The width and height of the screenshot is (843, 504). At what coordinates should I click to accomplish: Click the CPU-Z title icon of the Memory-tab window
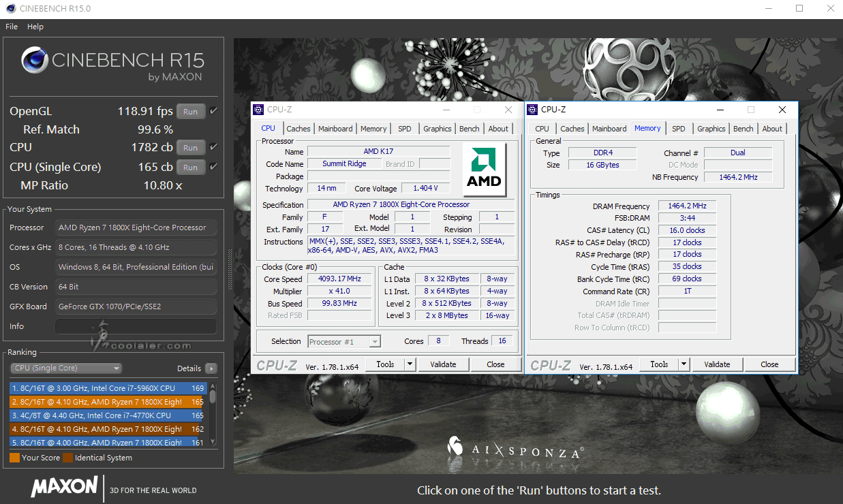532,110
